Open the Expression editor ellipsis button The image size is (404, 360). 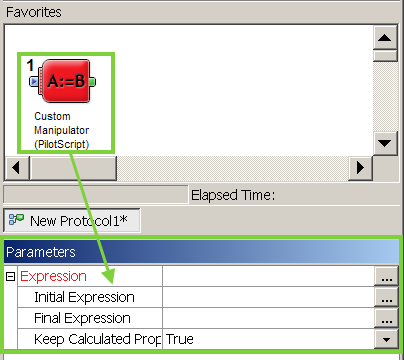point(386,276)
